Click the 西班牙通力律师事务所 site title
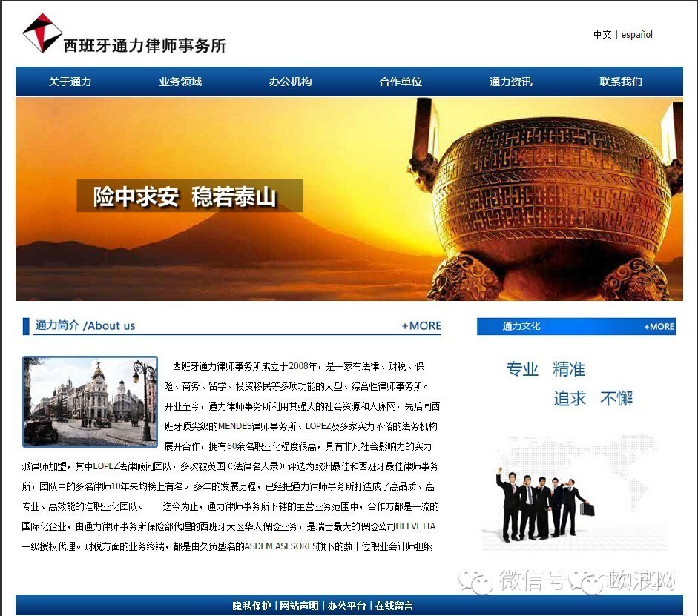The image size is (698, 616). pos(145,45)
